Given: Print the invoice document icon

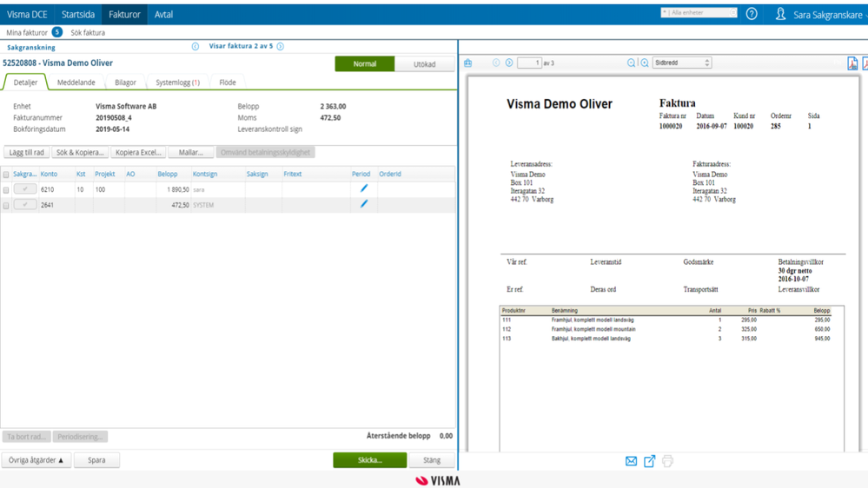Looking at the screenshot, I should 667,461.
